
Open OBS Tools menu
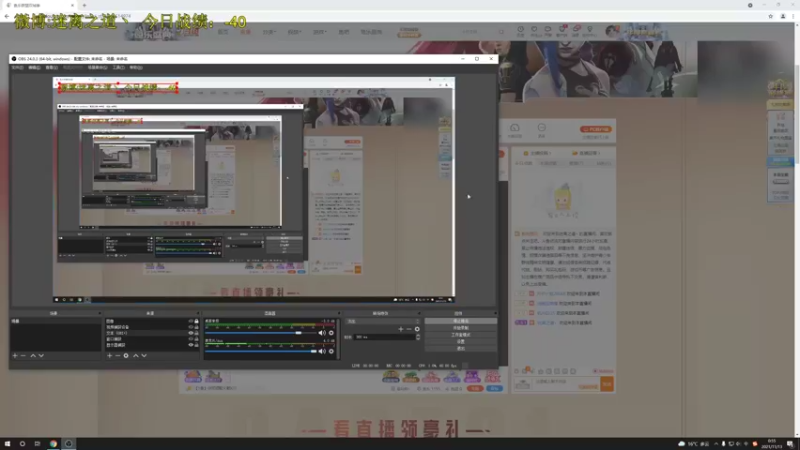pos(118,67)
